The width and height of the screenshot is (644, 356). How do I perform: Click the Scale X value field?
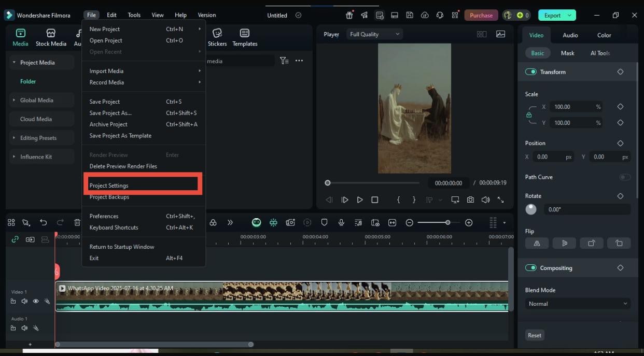click(575, 107)
